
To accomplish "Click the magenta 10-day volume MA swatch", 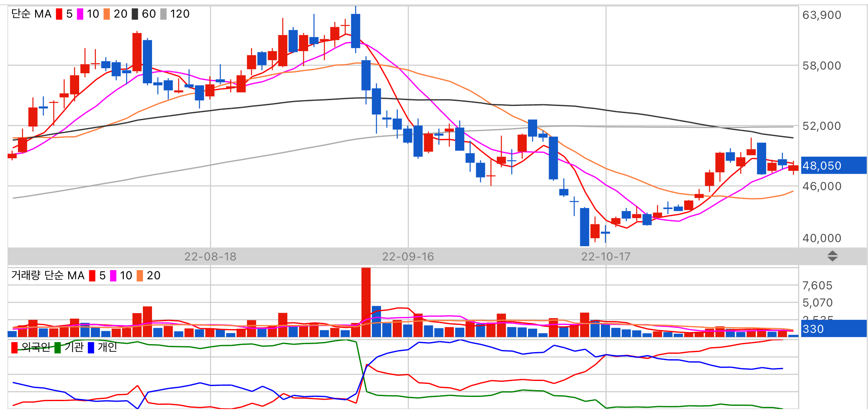I will pyautogui.click(x=113, y=276).
